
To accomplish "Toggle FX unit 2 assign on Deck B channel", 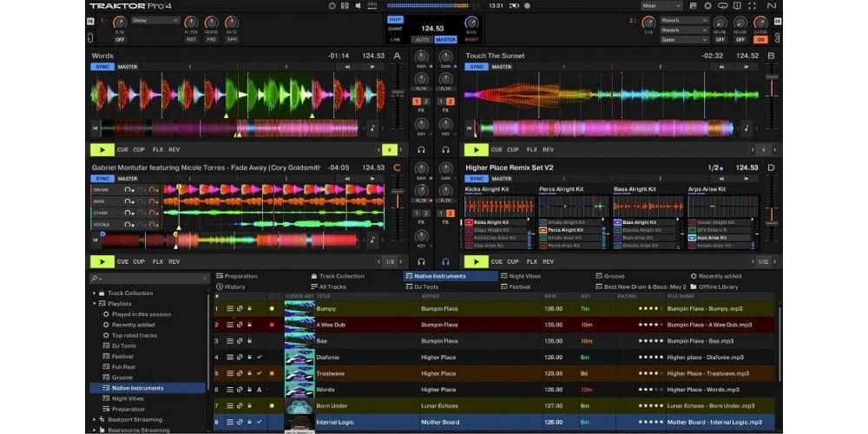I will [x=450, y=102].
